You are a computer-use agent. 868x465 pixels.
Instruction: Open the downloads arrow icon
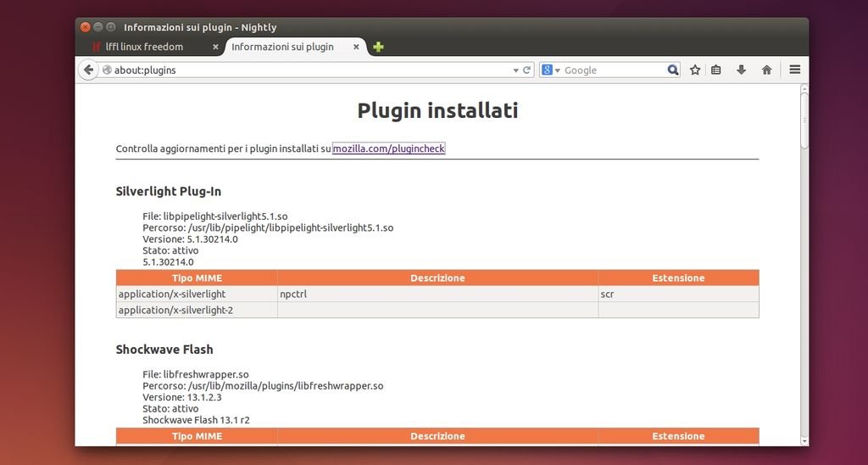[741, 70]
